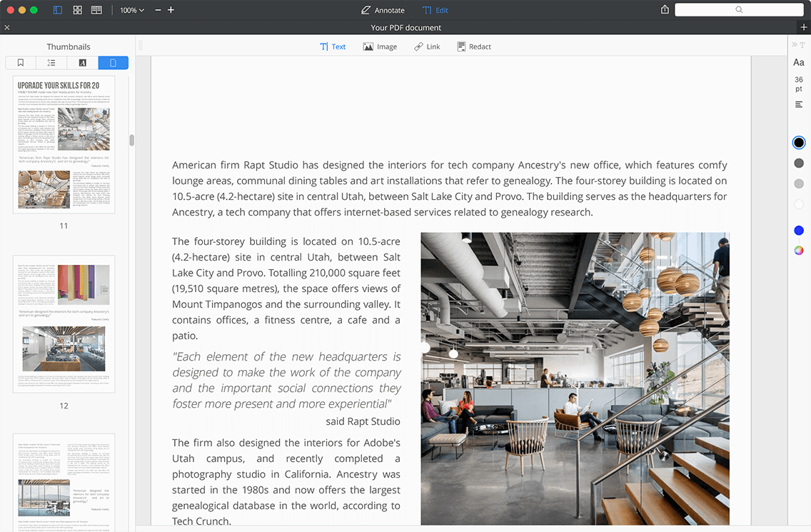Switch to page grid thumbnails view
Screen dimensions: 811x532
(x=78, y=10)
